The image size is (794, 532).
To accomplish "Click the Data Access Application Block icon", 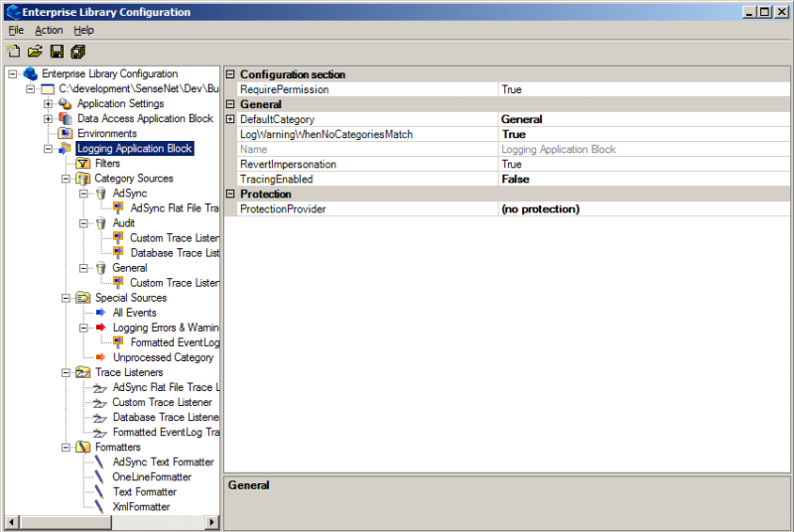I will (66, 118).
